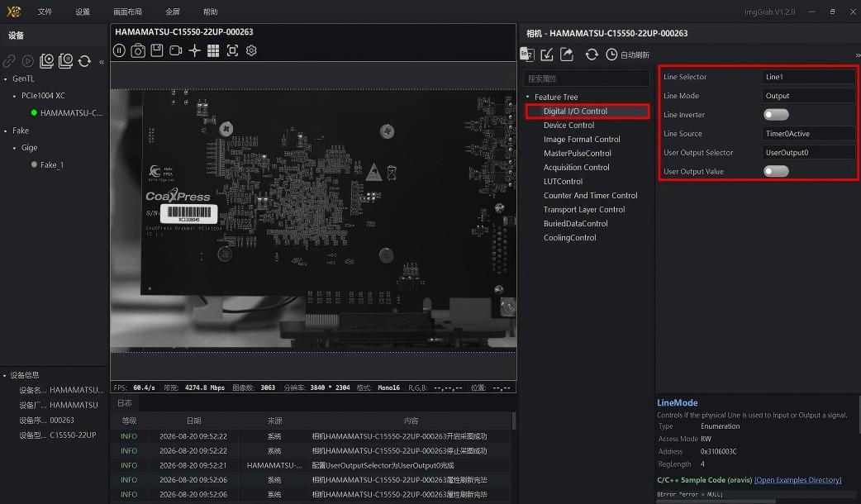Select Device Control feature

click(568, 126)
